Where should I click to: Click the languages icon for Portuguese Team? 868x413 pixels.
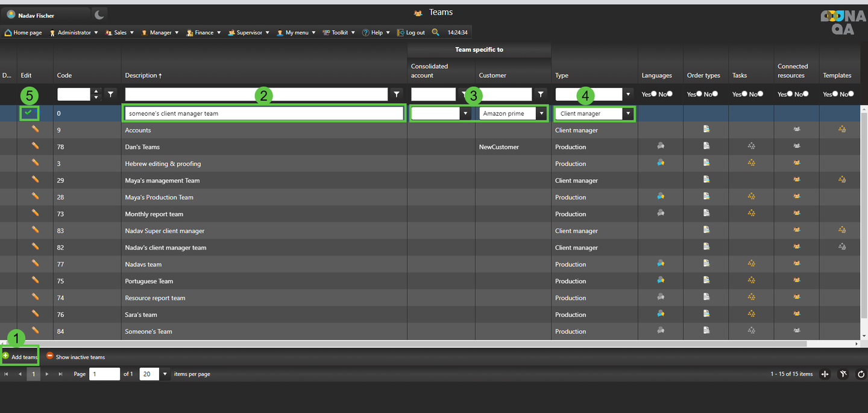pyautogui.click(x=661, y=280)
